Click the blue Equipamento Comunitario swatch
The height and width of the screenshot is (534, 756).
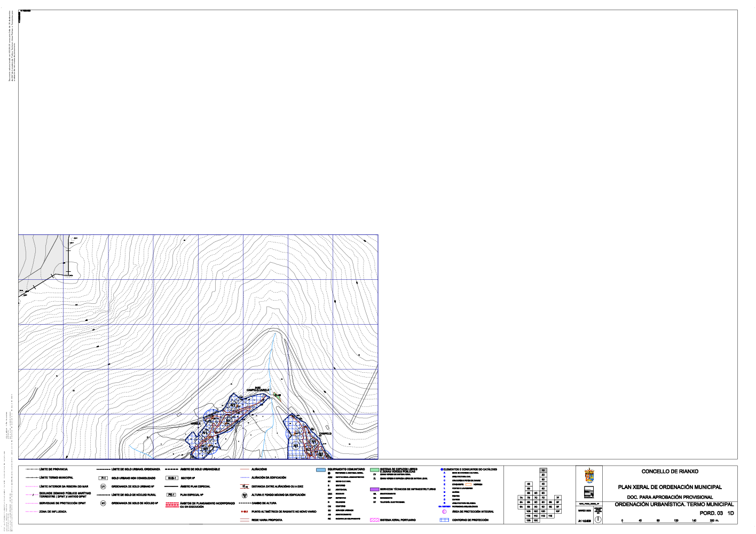(321, 470)
